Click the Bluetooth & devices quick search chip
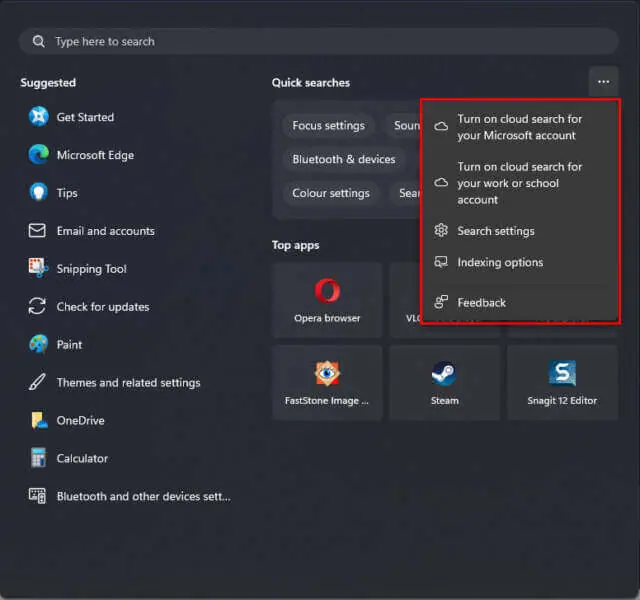The height and width of the screenshot is (600, 640). click(344, 159)
